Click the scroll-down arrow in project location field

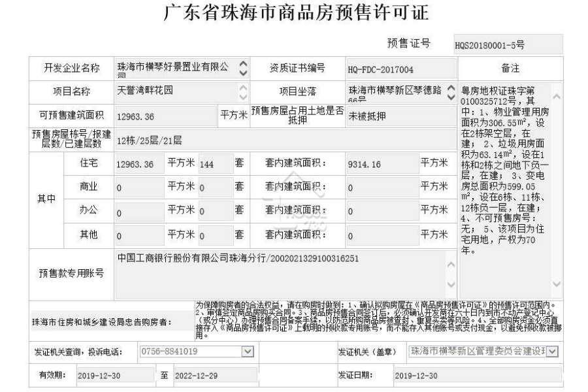tap(451, 97)
